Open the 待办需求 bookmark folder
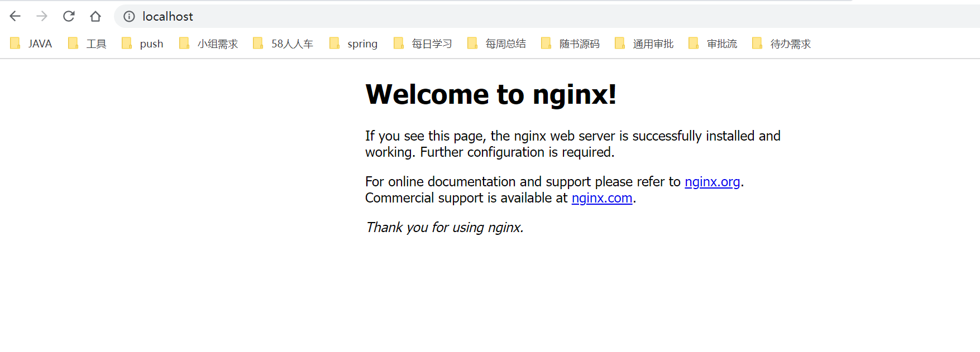Viewport: 980px width, 352px height. click(782, 44)
